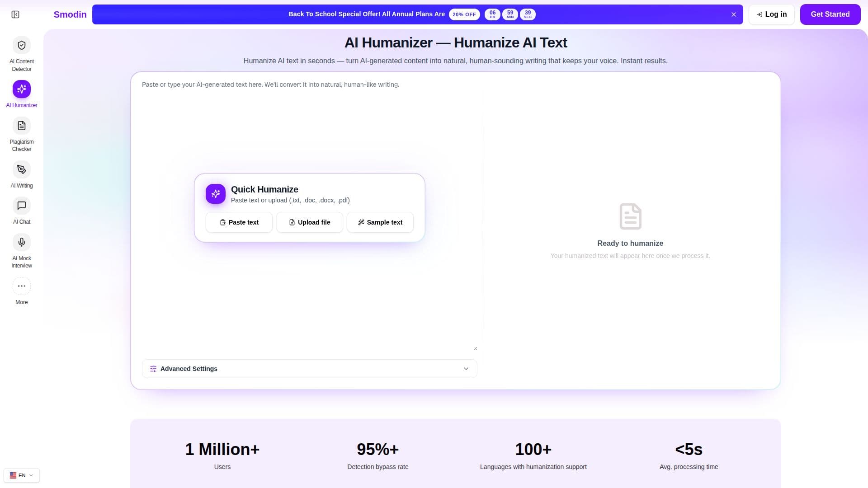This screenshot has width=868, height=488.
Task: Open the EN language dropdown
Action: pos(22,475)
